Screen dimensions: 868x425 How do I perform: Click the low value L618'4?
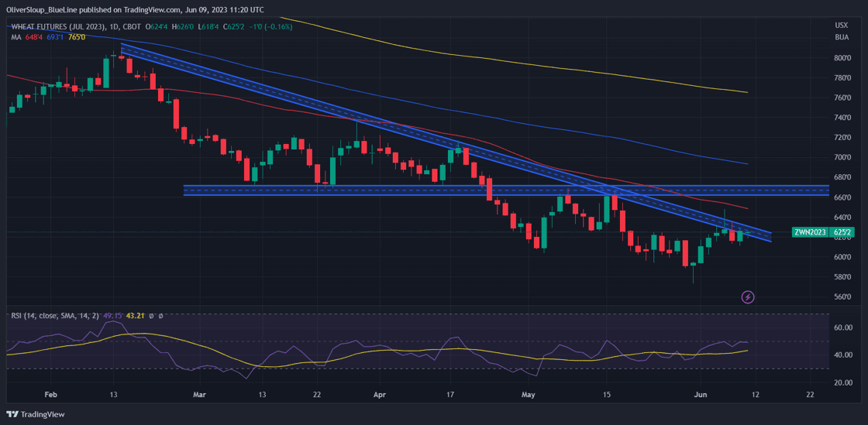pos(210,26)
